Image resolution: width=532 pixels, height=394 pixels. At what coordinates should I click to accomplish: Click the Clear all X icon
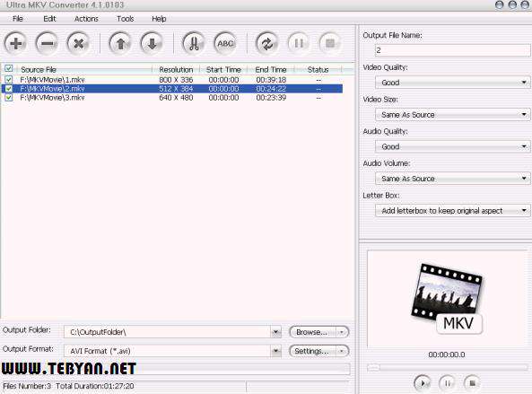pyautogui.click(x=78, y=43)
